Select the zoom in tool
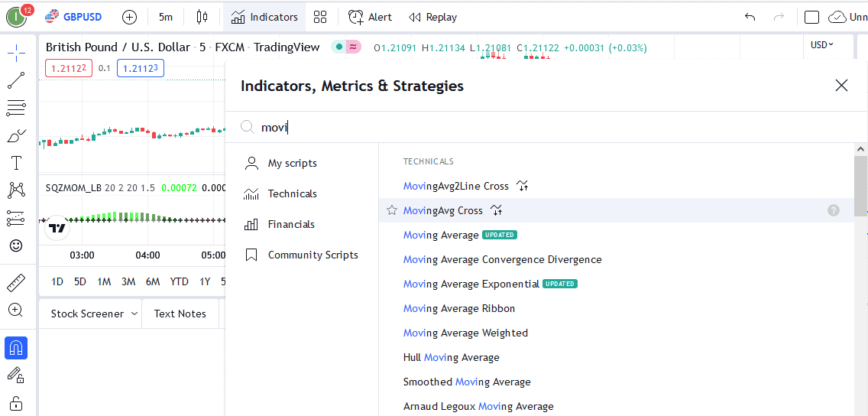The width and height of the screenshot is (868, 416). [x=17, y=310]
